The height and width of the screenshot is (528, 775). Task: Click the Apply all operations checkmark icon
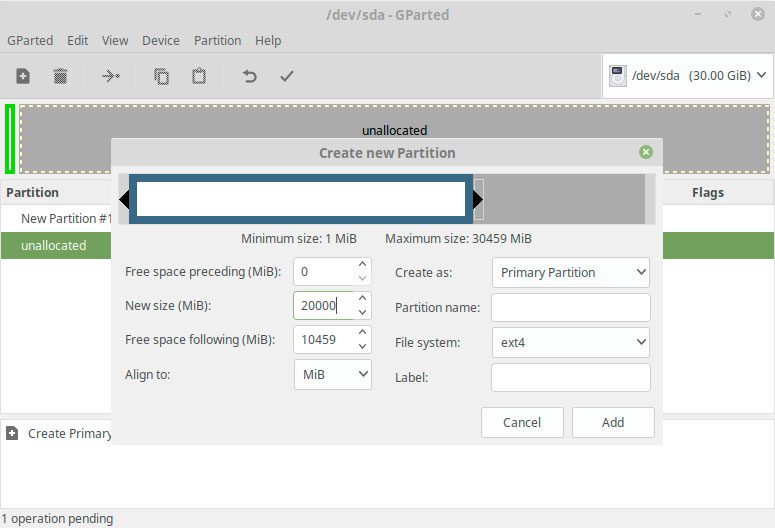coord(287,76)
